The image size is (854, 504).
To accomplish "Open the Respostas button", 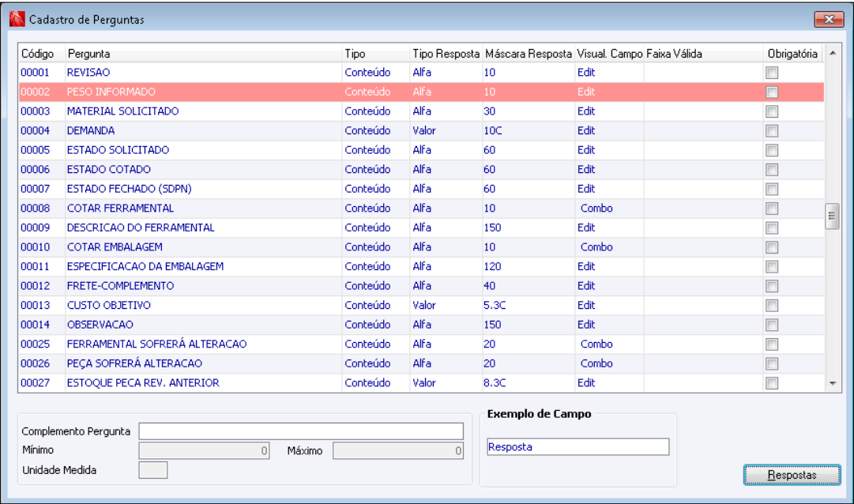I will (792, 475).
